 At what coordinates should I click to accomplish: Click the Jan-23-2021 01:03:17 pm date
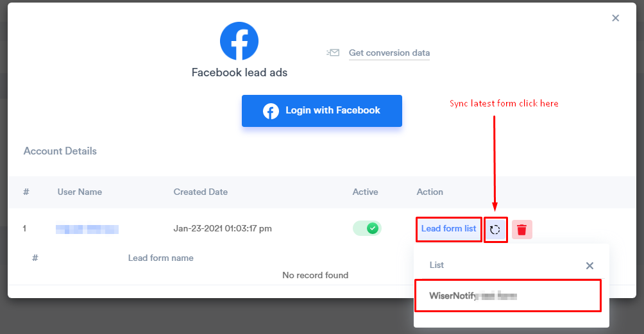point(223,229)
